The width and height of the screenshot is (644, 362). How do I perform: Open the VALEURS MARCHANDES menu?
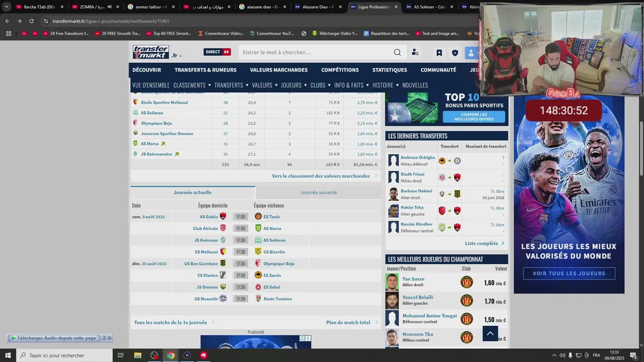[279, 70]
